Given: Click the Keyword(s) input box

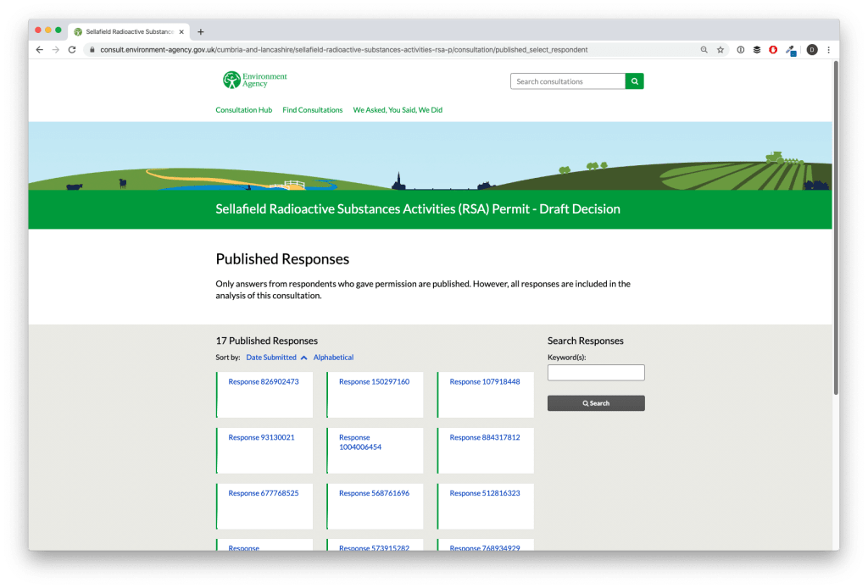Looking at the screenshot, I should 596,372.
